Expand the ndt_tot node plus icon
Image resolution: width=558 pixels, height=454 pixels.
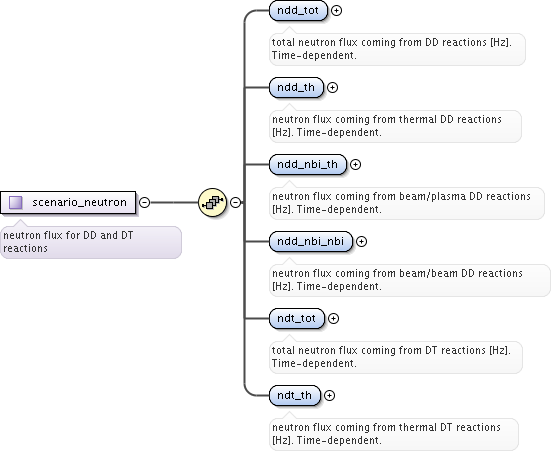click(x=333, y=318)
